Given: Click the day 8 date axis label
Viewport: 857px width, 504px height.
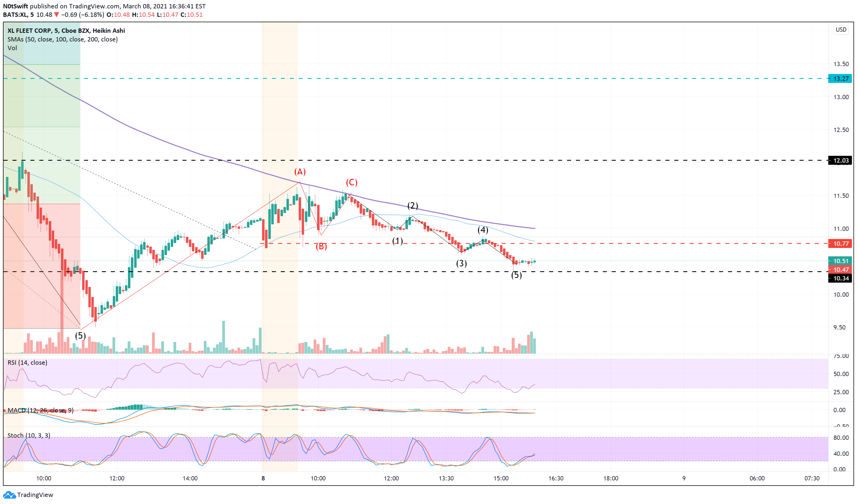Looking at the screenshot, I should 263,479.
